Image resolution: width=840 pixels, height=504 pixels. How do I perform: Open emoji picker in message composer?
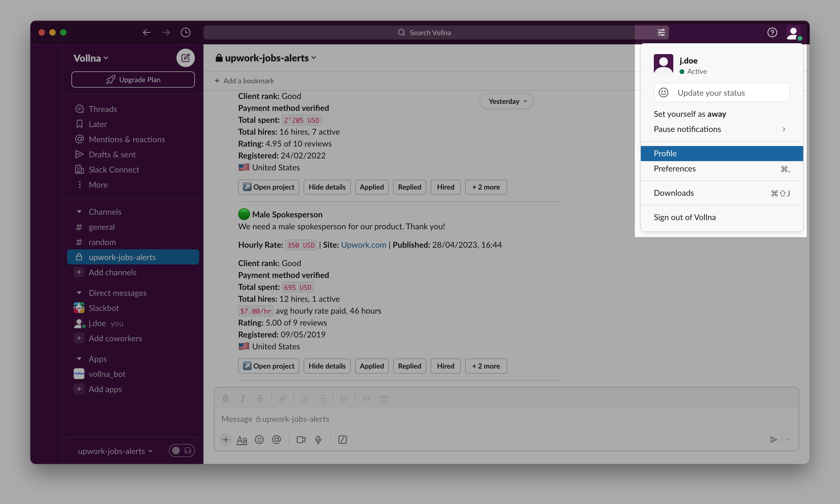coord(259,439)
